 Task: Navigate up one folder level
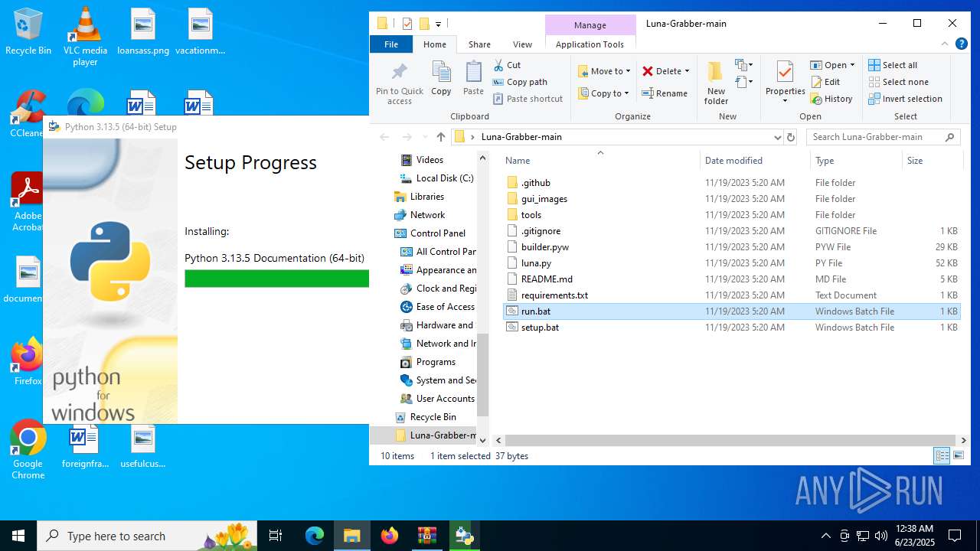coord(440,137)
